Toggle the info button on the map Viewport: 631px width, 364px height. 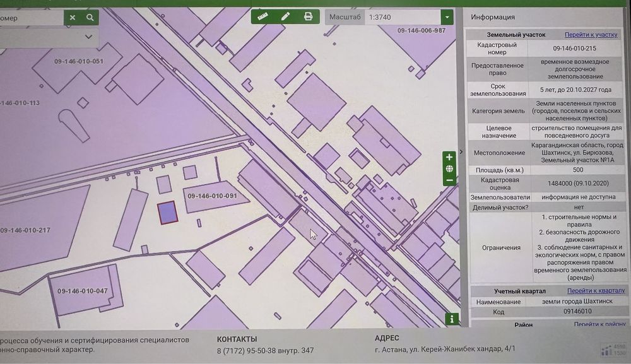click(452, 319)
